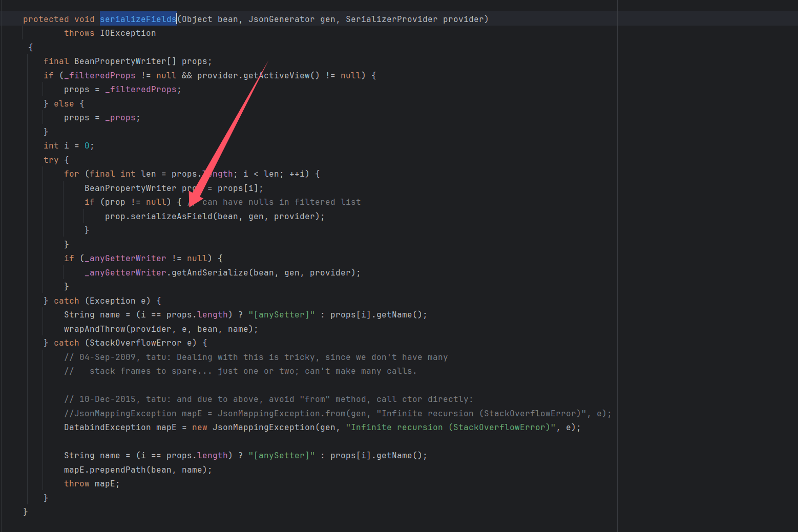The width and height of the screenshot is (798, 532).
Task: Click the 'throws' keyword
Action: [x=79, y=33]
